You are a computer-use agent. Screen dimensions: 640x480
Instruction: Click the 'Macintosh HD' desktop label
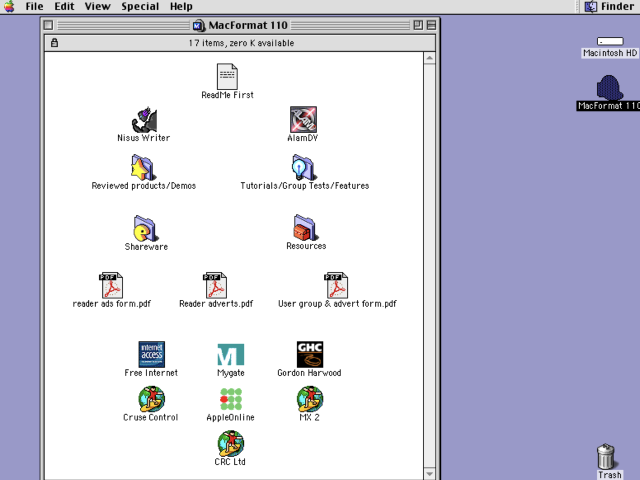click(610, 53)
